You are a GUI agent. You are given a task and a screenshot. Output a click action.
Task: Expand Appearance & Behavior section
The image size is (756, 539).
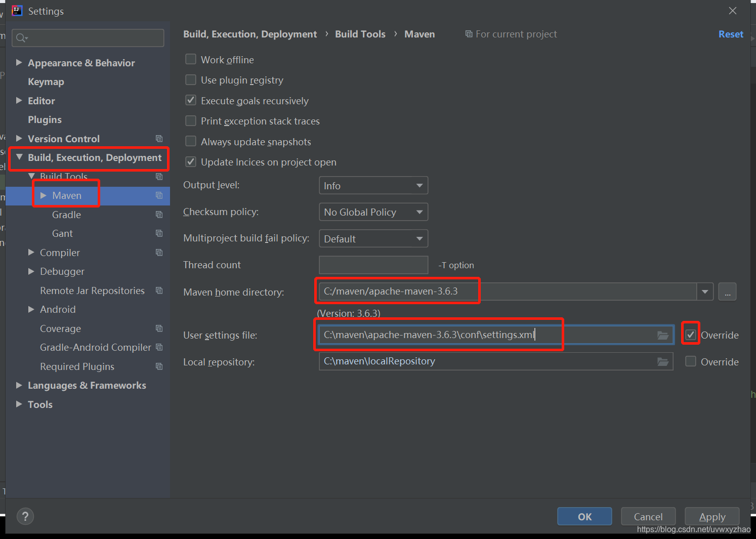pos(19,62)
